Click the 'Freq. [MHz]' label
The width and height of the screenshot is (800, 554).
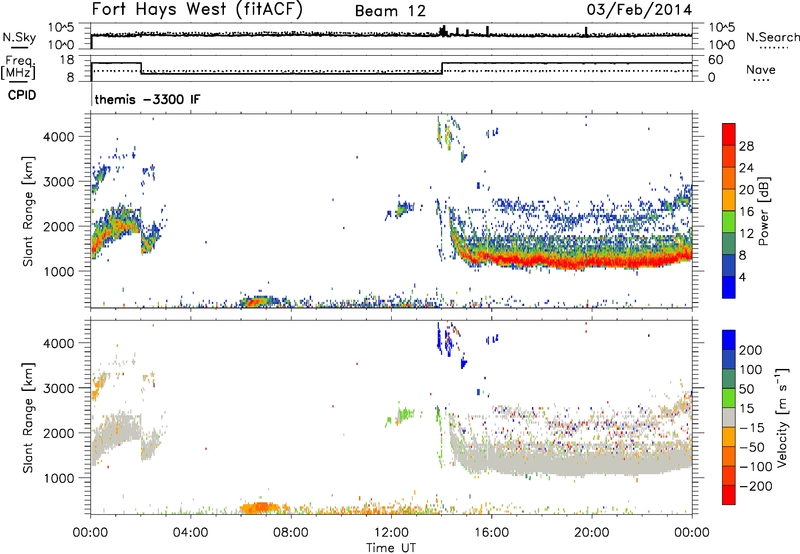19,68
